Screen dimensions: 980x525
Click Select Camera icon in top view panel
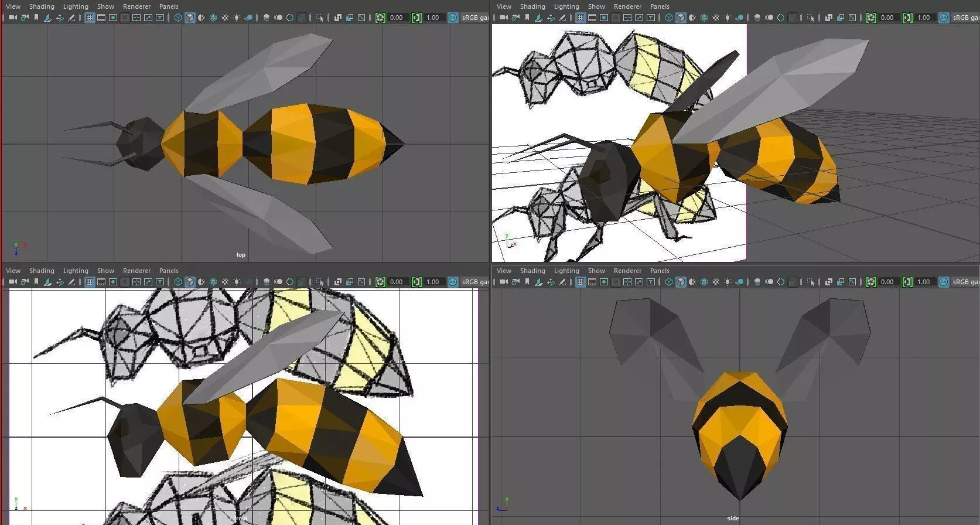tap(12, 18)
